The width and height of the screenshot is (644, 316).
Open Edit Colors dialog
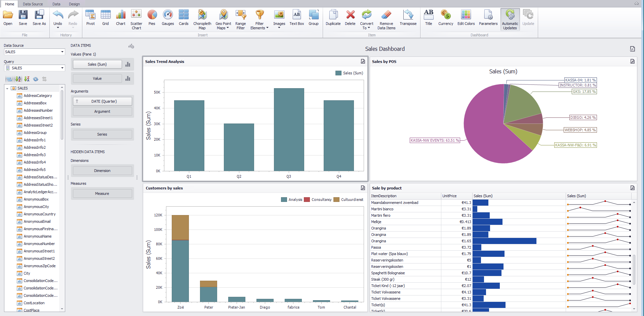point(466,18)
